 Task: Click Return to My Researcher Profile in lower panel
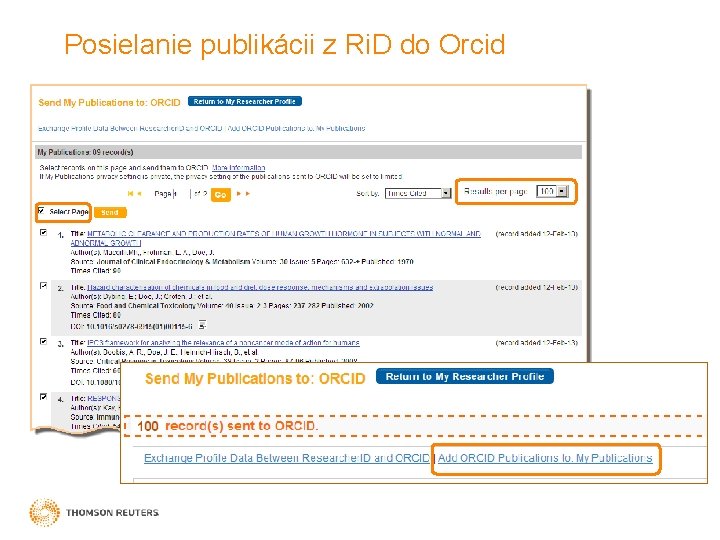[x=465, y=377]
